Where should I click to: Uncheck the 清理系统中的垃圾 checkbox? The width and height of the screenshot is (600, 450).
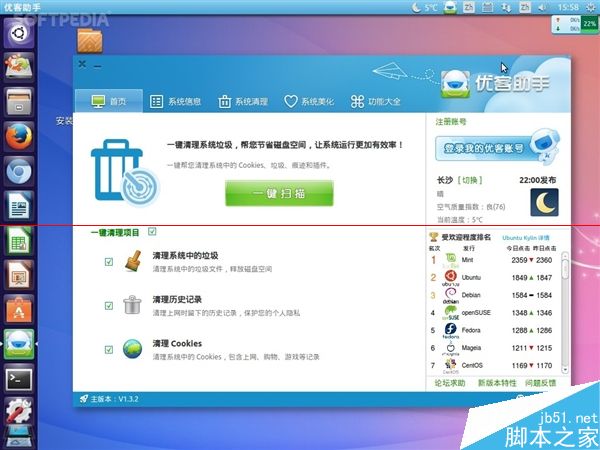tap(109, 262)
